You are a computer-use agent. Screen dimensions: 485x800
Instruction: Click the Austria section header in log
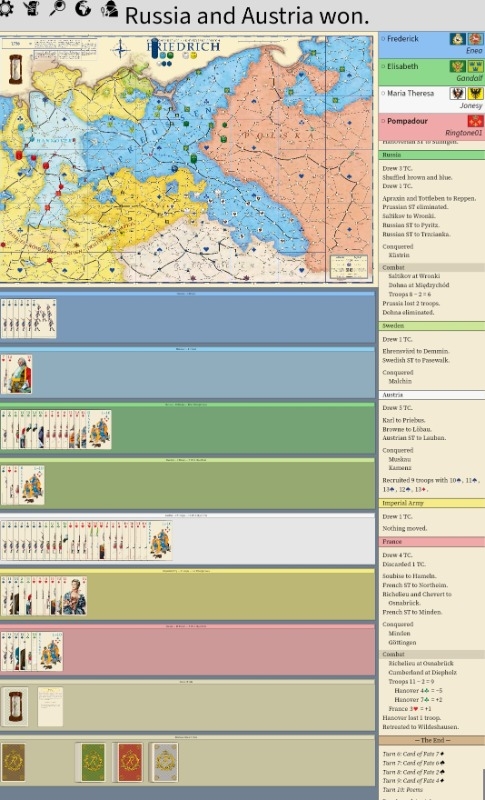tap(431, 395)
